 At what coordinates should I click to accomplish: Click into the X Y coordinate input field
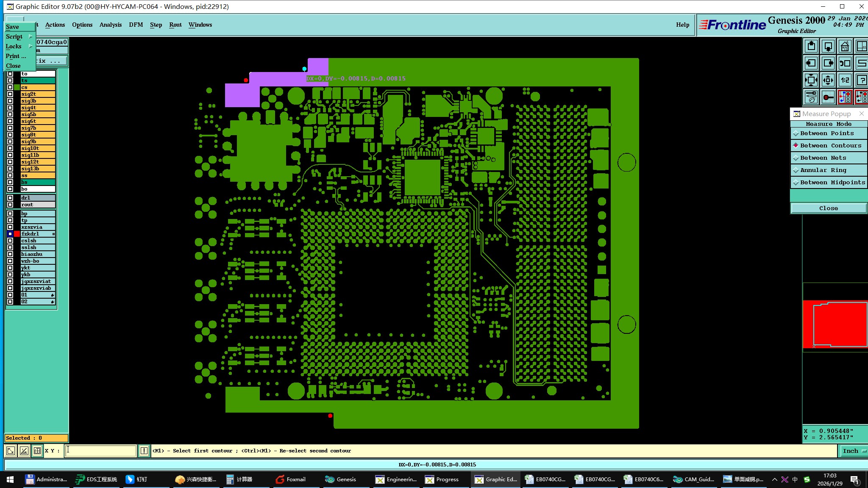[x=101, y=451]
